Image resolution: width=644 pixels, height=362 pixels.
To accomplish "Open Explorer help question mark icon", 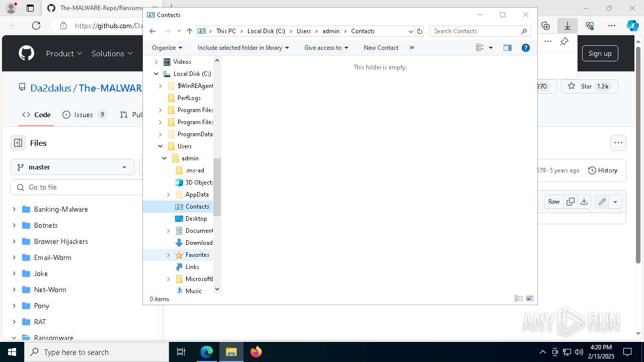I will [526, 48].
